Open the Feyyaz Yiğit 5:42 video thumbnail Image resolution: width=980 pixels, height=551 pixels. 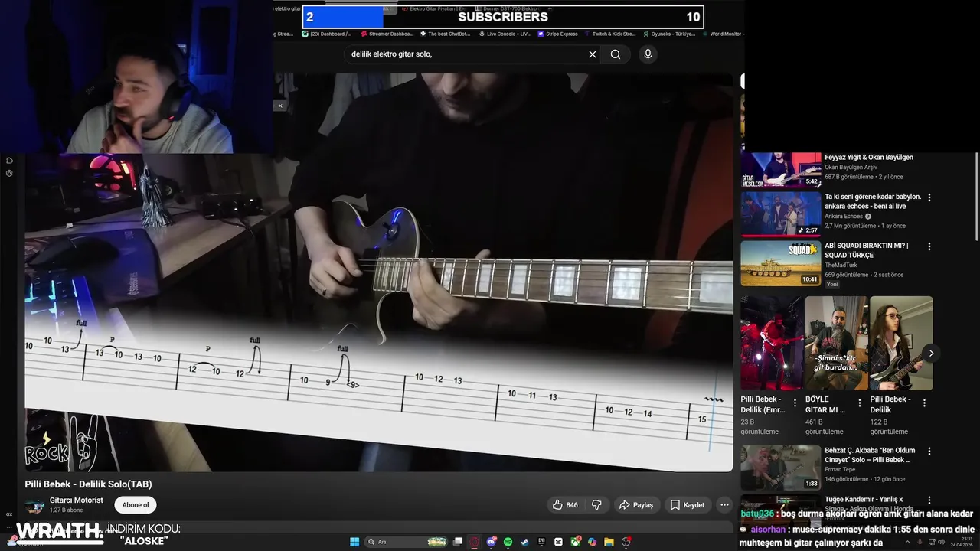[x=781, y=170]
